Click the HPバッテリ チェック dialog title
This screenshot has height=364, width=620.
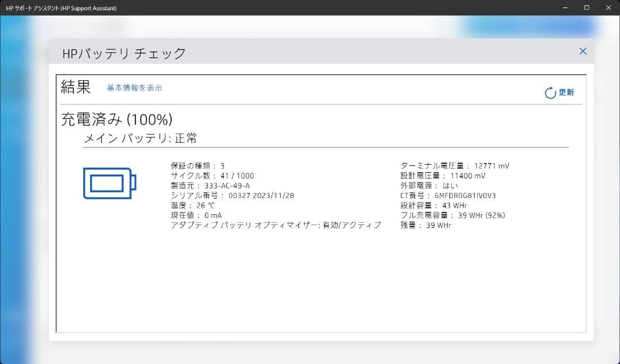click(124, 52)
